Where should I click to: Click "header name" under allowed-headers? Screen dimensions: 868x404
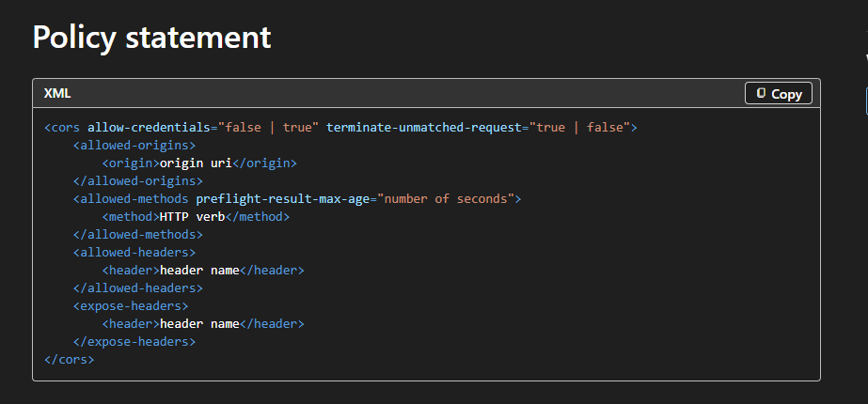pyautogui.click(x=199, y=270)
